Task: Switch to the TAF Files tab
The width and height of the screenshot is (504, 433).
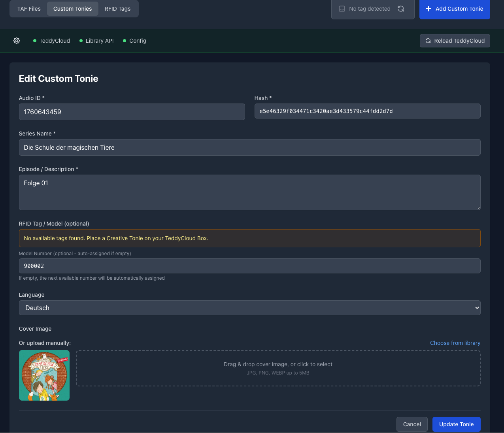Action: pos(29,9)
